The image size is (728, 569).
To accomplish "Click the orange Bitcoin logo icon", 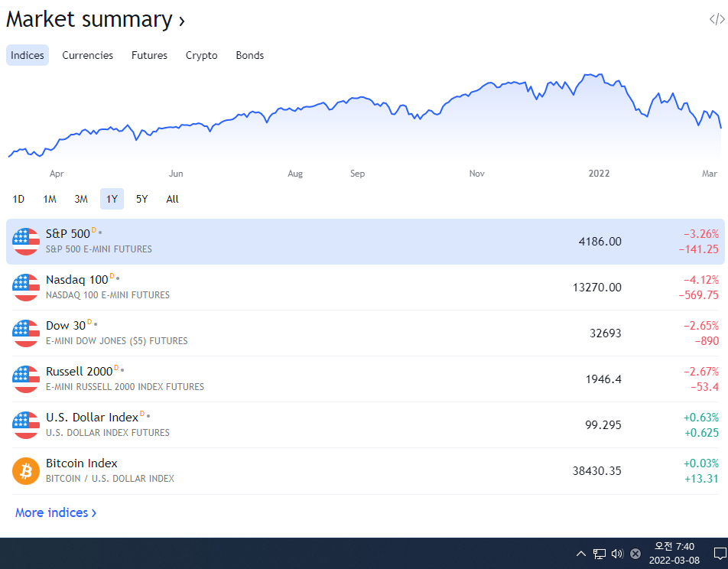I will 25,471.
